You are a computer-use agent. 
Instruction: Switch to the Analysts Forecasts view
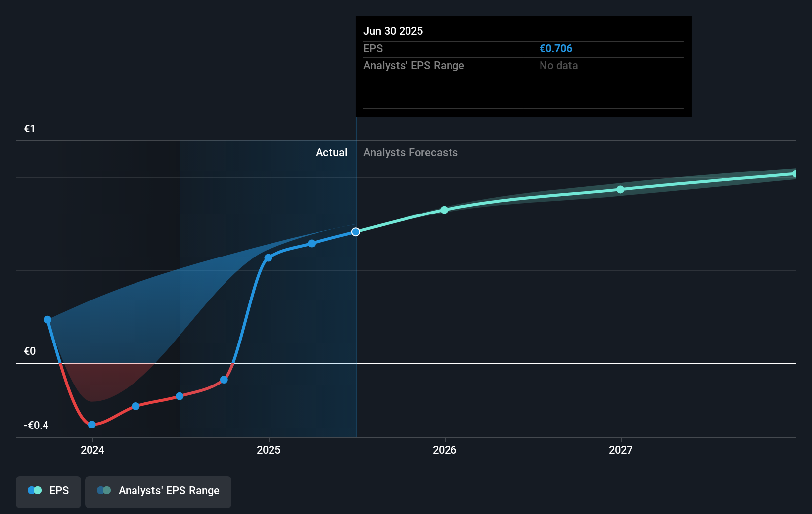(410, 152)
